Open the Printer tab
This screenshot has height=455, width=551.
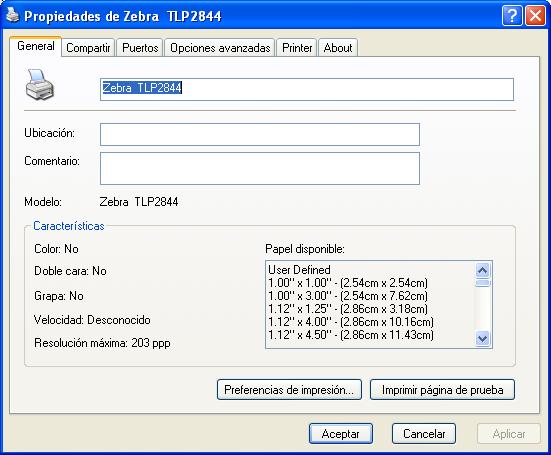297,48
